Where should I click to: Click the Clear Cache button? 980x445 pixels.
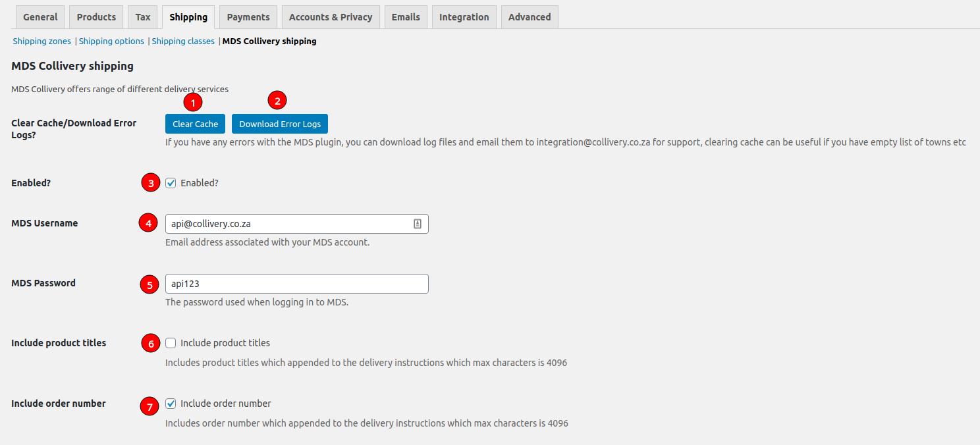tap(196, 124)
